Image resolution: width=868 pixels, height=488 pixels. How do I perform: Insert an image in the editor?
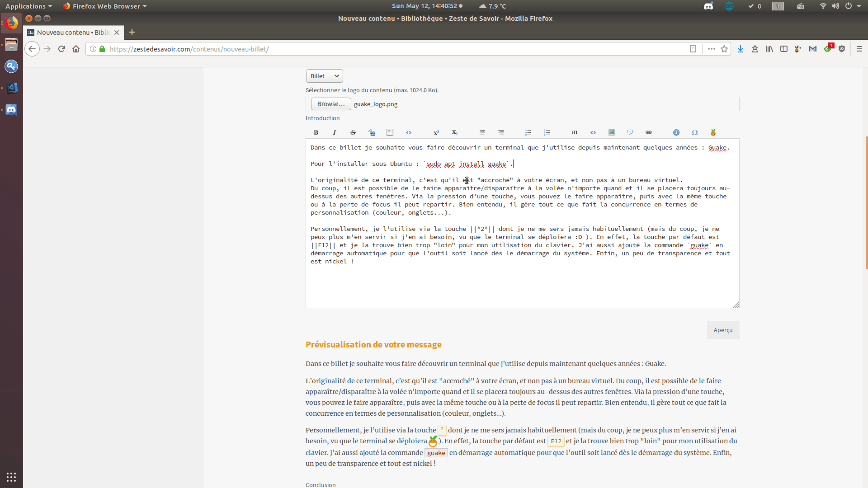[x=611, y=132]
